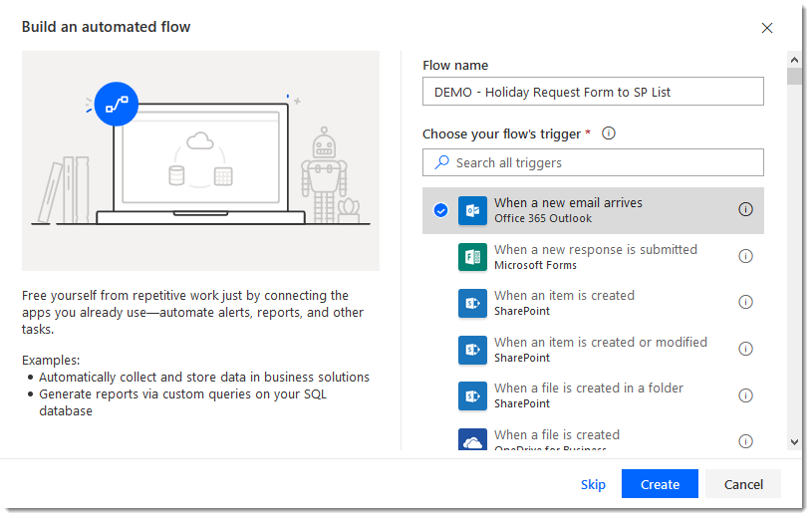Click the Microsoft Forms trigger icon

(472, 257)
